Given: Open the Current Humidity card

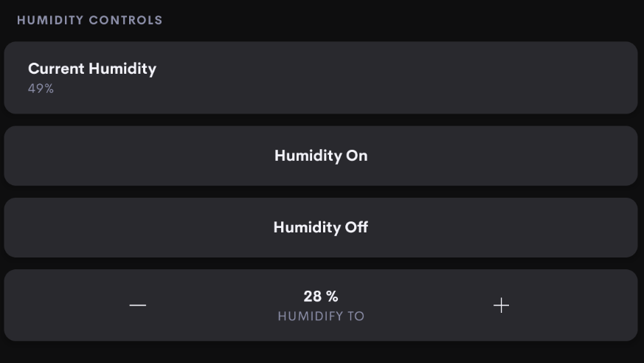Looking at the screenshot, I should [321, 77].
